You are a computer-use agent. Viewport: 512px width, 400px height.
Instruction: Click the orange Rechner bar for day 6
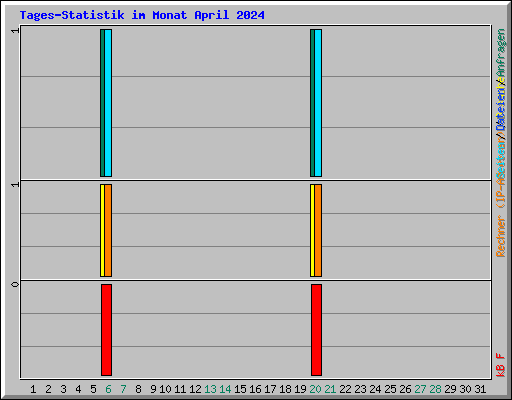108,230
